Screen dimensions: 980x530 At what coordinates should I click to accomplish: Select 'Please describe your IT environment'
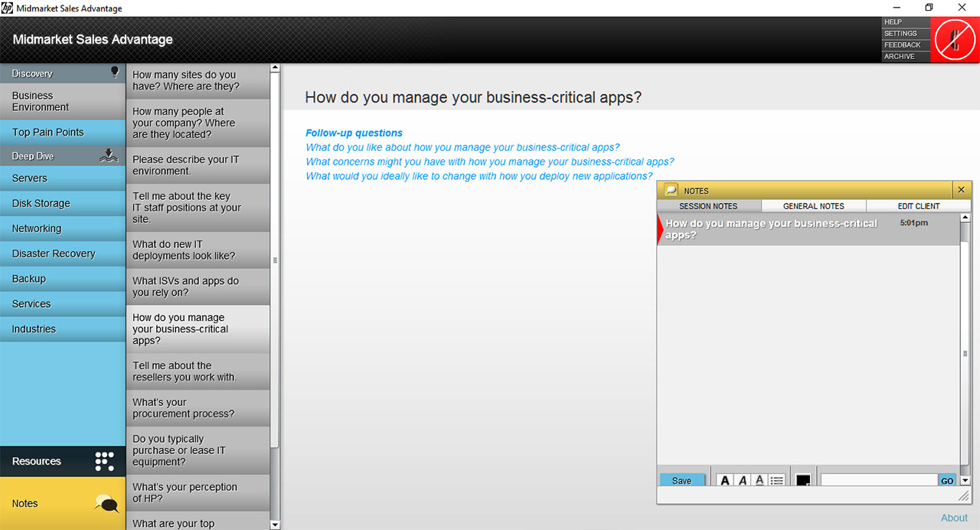pos(198,165)
